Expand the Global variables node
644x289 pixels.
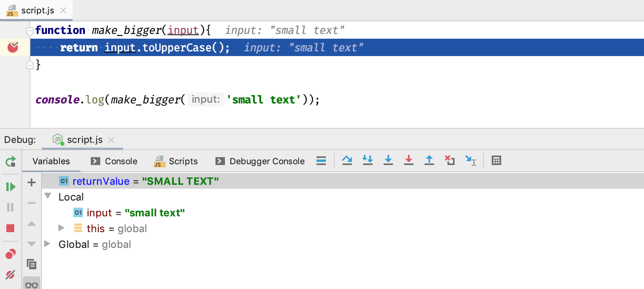click(x=47, y=244)
